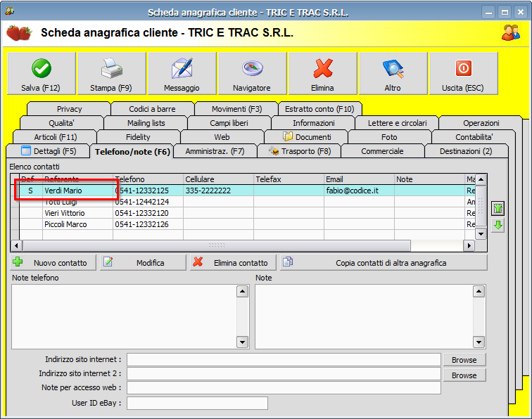Click the Email column header
The width and height of the screenshot is (532, 419).
360,179
